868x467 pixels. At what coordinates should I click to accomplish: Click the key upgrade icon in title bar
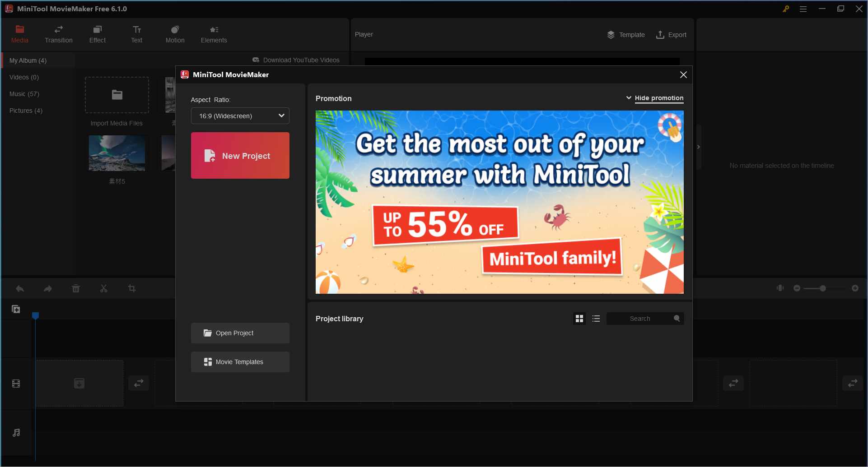[x=786, y=9]
